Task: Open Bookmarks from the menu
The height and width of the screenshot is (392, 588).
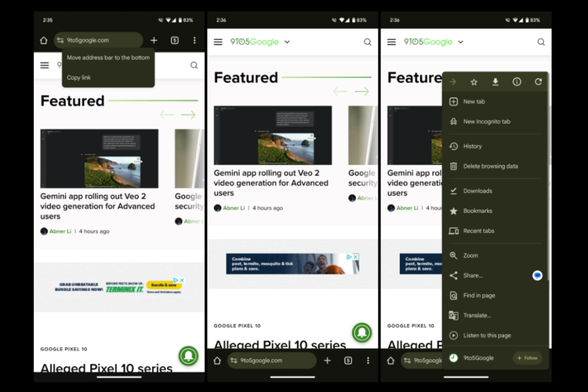Action: tap(495, 211)
